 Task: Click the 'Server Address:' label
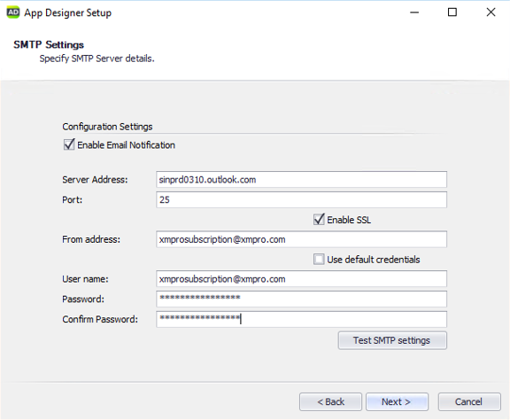coord(95,180)
